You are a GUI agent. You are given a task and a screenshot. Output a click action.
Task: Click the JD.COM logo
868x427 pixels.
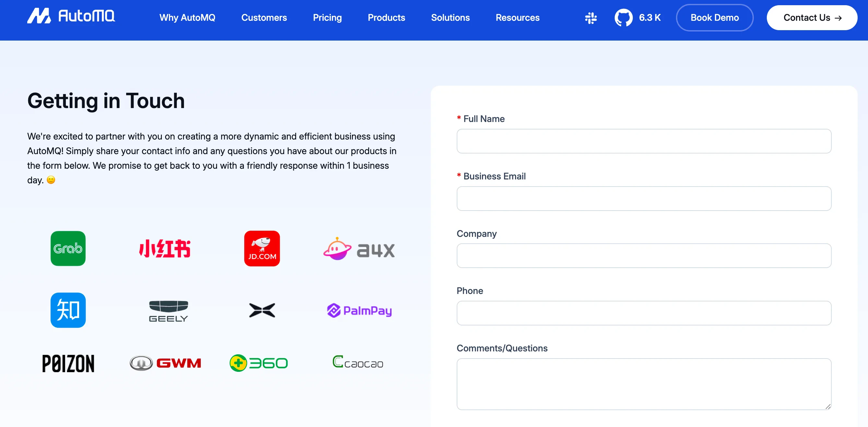[x=262, y=249]
